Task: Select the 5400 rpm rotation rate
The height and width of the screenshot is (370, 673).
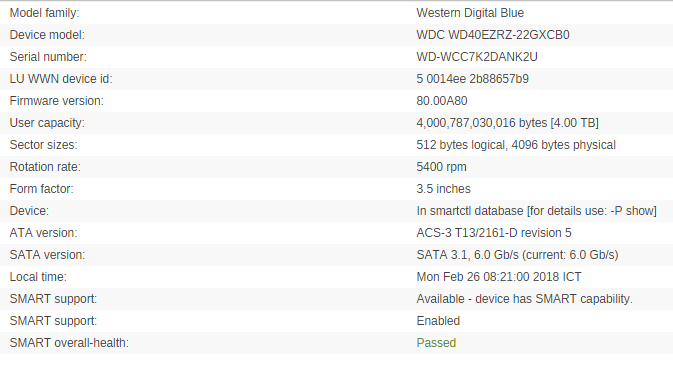Action: click(441, 167)
